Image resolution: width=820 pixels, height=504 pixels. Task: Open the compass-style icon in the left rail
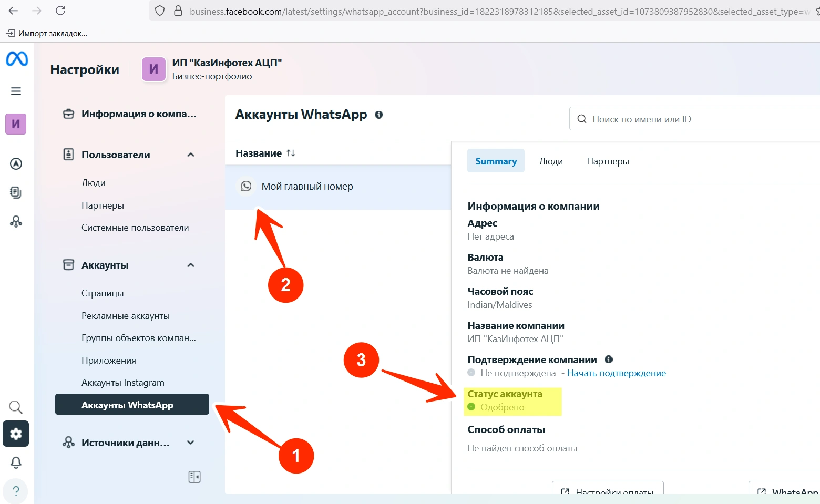tap(16, 164)
